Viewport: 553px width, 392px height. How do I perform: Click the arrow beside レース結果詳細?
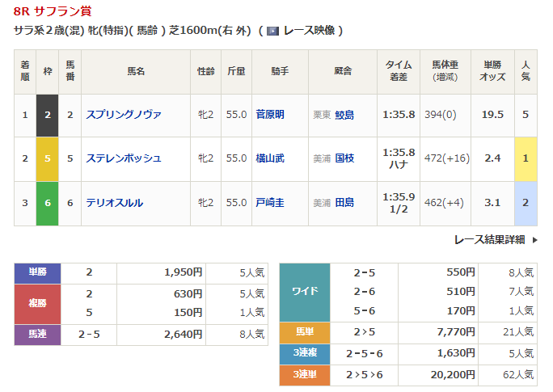[x=534, y=240]
